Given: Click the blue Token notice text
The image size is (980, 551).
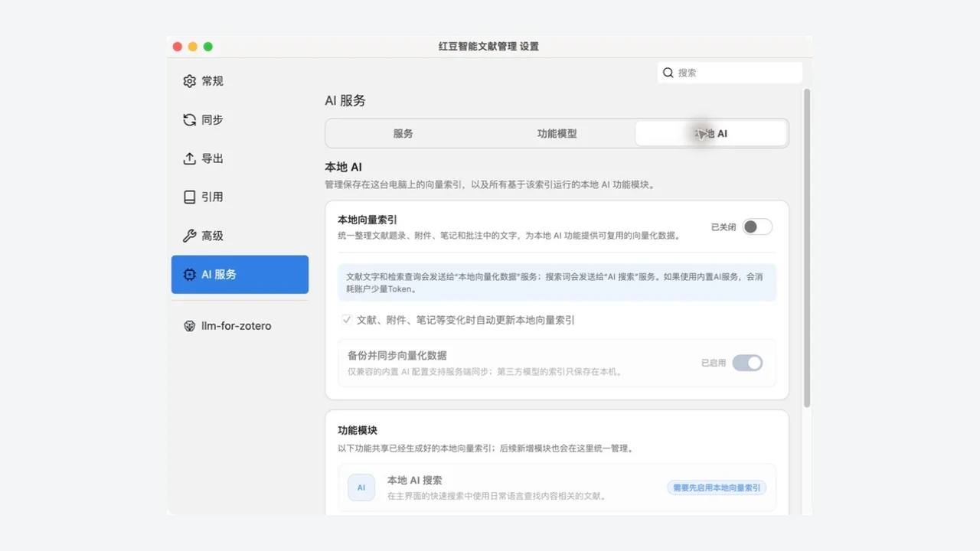Looking at the screenshot, I should point(555,282).
